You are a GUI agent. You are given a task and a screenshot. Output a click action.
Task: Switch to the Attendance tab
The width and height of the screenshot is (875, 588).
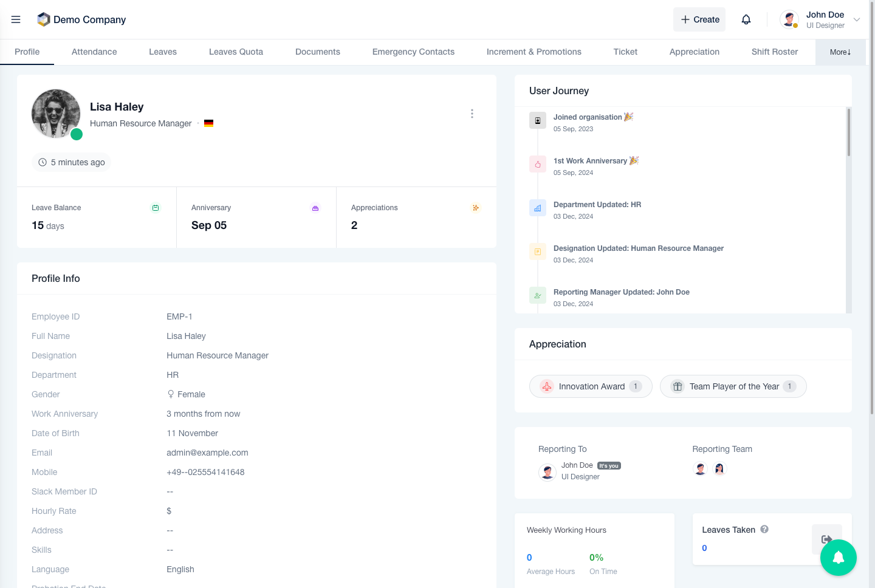(94, 52)
